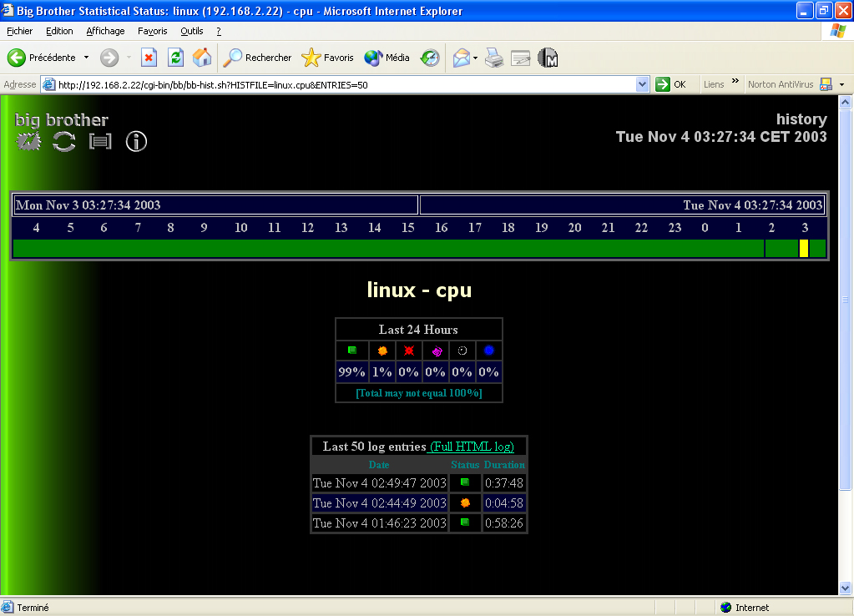Viewport: 854px width, 616px height.
Task: Click the OK go button beside address bar
Action: [670, 84]
